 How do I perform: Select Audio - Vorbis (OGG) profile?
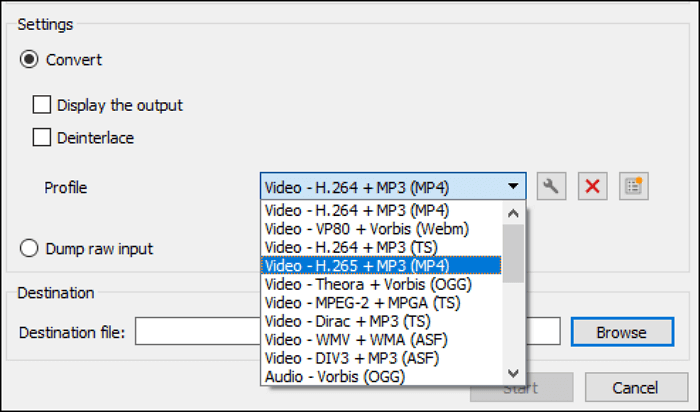380,376
